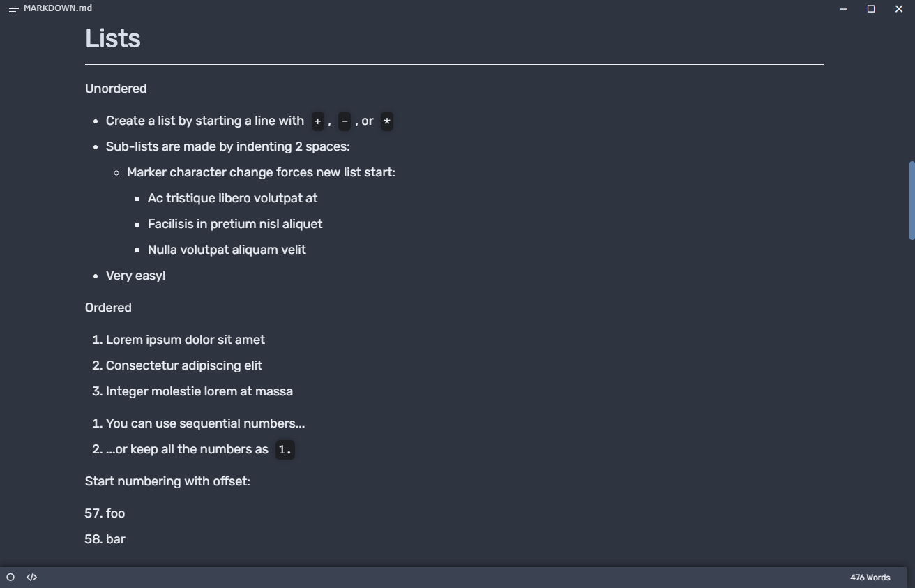This screenshot has height=588, width=915.
Task: Place cursor in list item 'foo'
Action: (x=116, y=513)
